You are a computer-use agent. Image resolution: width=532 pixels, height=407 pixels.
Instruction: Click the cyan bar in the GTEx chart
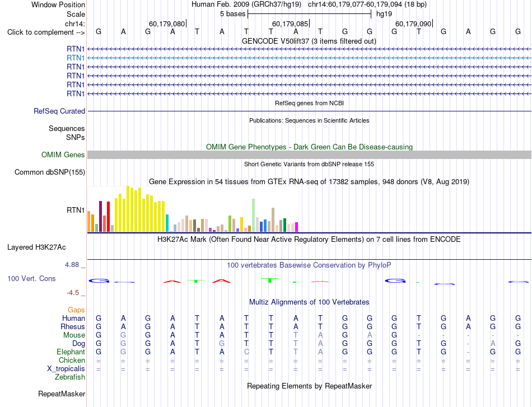(x=167, y=223)
